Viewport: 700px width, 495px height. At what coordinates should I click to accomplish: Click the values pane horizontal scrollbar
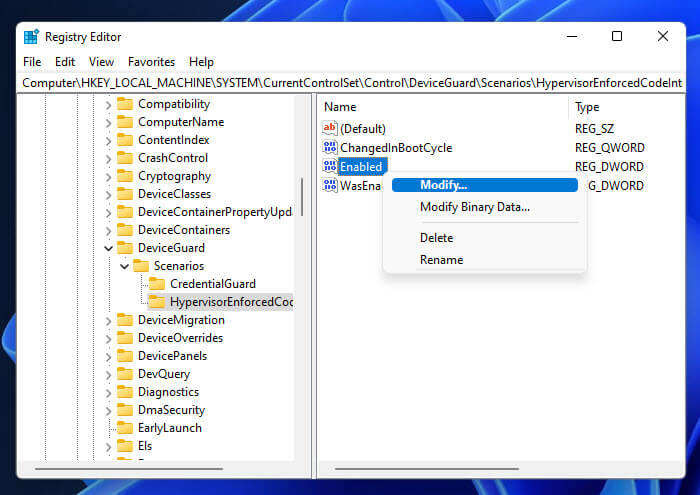[x=426, y=469]
